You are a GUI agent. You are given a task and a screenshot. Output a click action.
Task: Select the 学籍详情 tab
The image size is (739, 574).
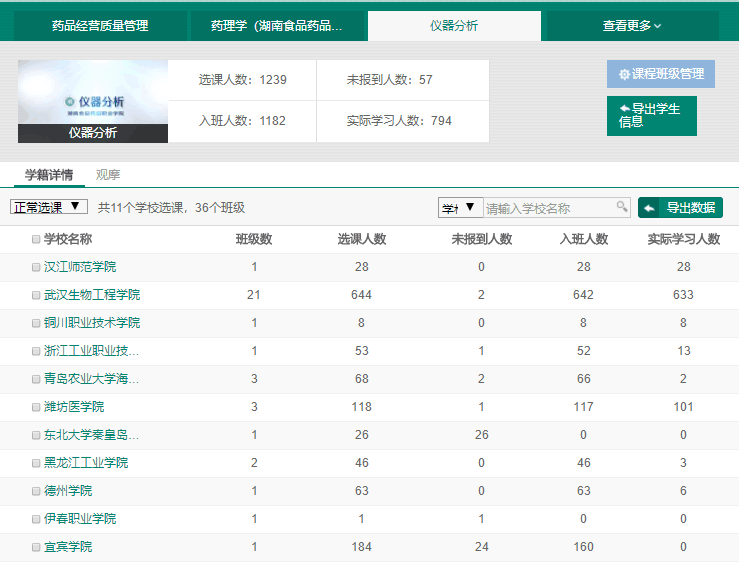point(49,175)
